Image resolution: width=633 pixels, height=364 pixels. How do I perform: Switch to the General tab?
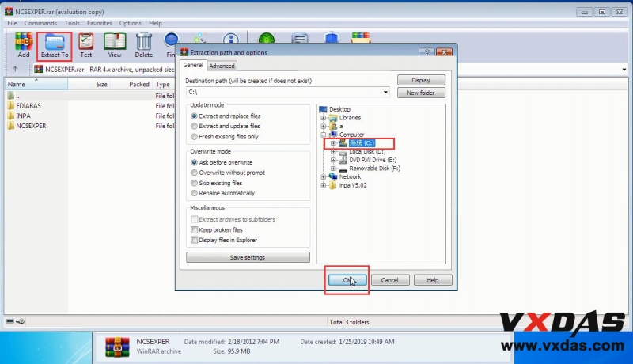(193, 65)
